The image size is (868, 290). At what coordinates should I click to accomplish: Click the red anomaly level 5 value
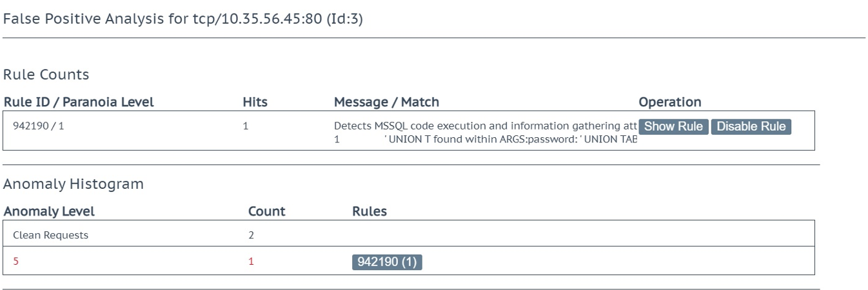[15, 262]
